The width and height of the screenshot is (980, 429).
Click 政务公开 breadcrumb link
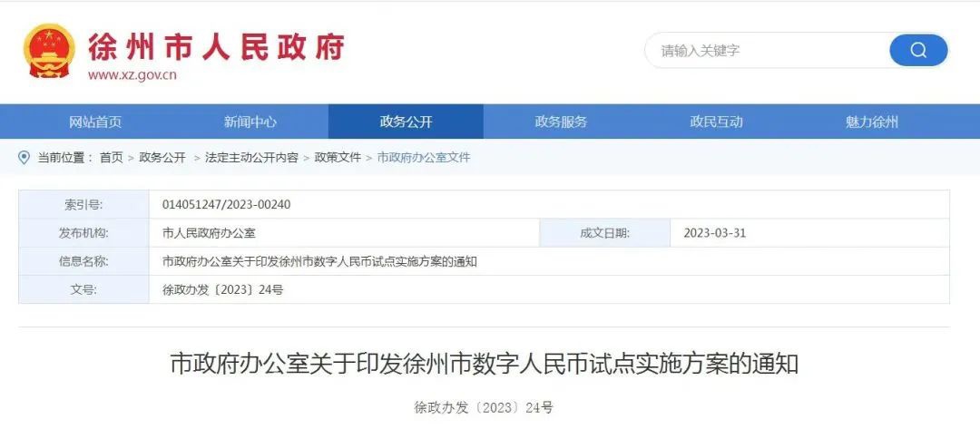(x=162, y=158)
